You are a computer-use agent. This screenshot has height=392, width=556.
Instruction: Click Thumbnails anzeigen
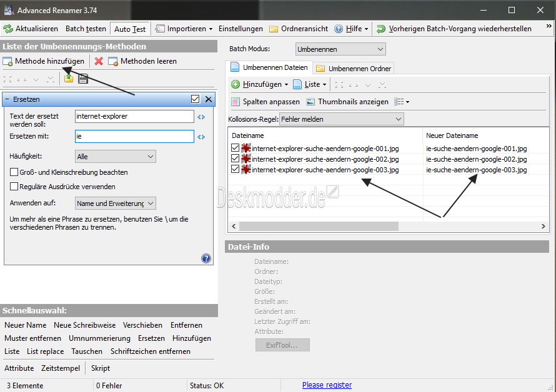pyautogui.click(x=347, y=102)
